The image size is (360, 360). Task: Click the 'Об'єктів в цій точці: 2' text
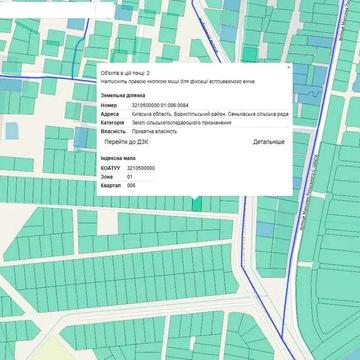coord(125,73)
